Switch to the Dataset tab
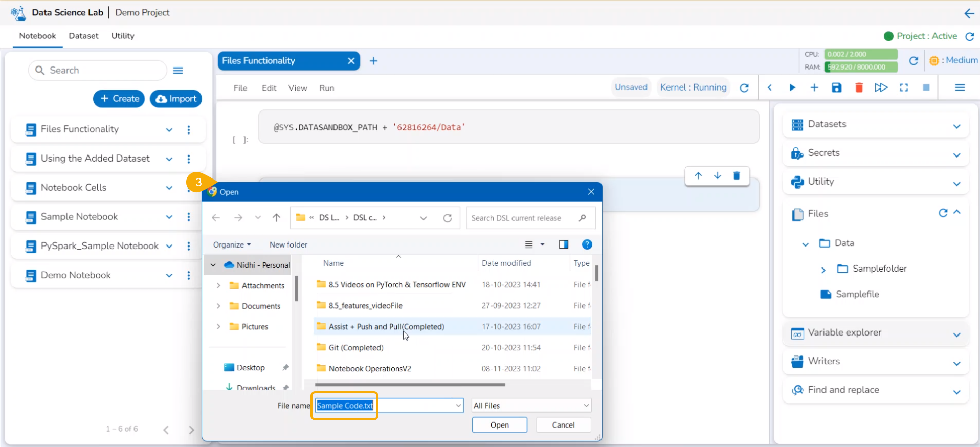The width and height of the screenshot is (980, 447). click(x=83, y=36)
